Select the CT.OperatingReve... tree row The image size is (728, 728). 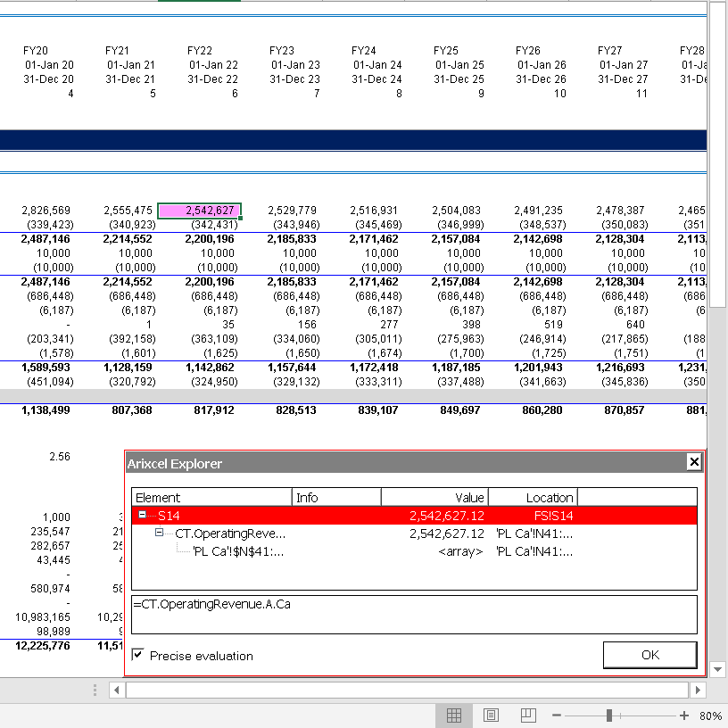(x=414, y=534)
